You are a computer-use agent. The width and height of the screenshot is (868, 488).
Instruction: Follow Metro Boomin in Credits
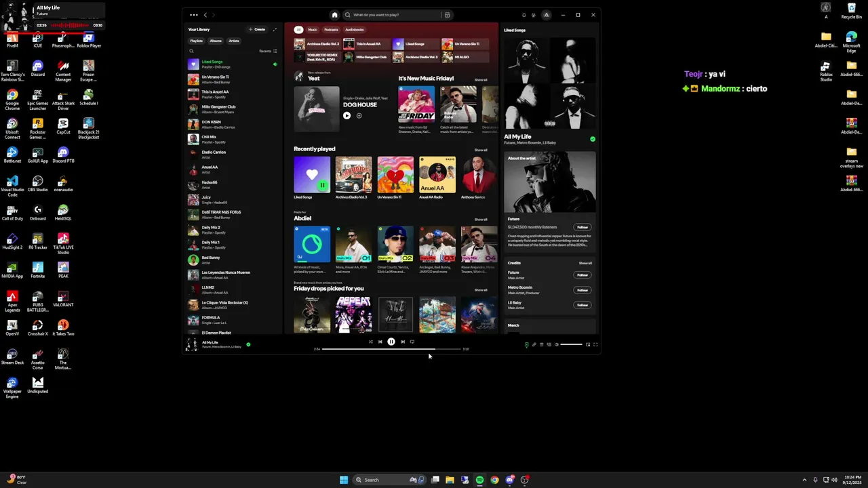click(x=583, y=290)
